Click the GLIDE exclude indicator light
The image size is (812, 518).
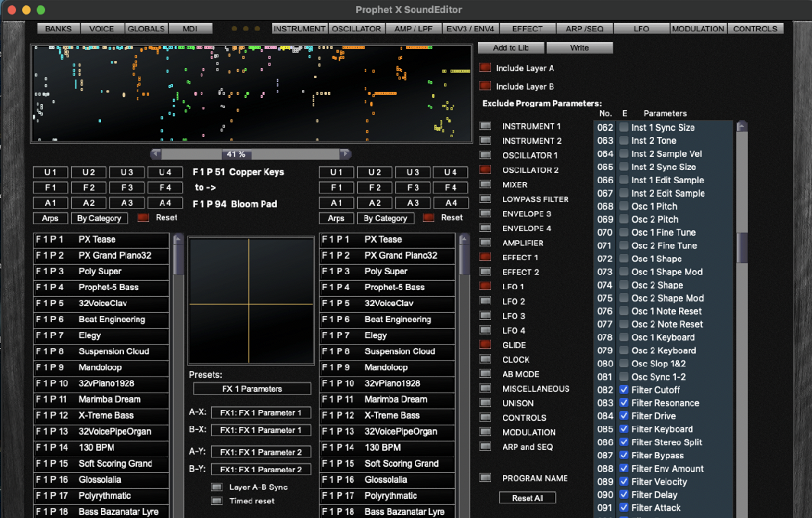pyautogui.click(x=485, y=345)
